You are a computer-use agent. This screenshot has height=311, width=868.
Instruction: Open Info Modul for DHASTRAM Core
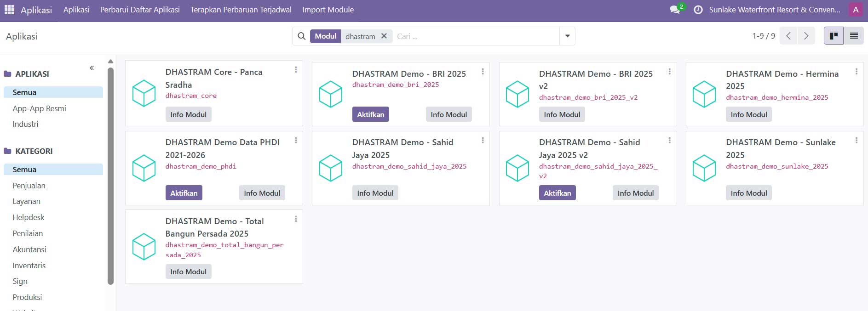click(x=189, y=114)
